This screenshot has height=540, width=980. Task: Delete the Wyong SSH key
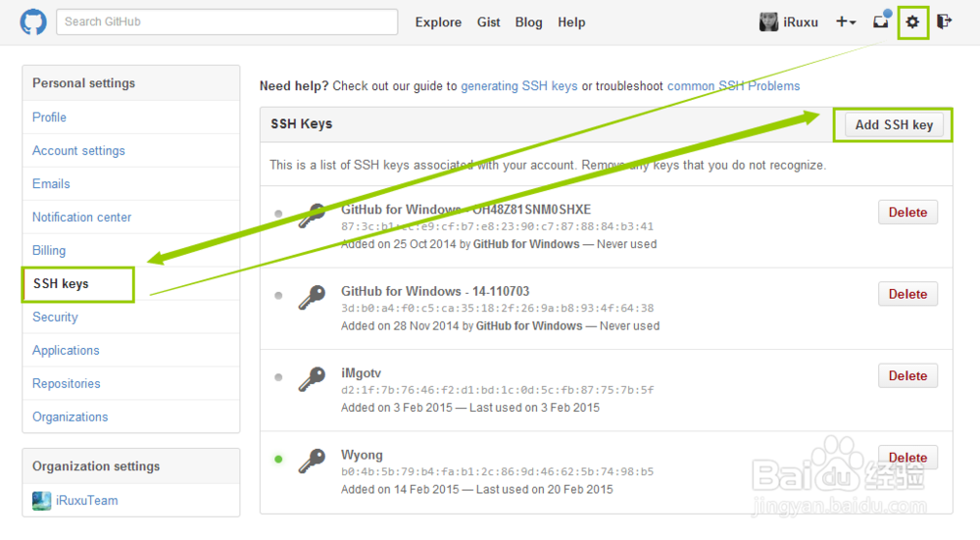click(907, 458)
